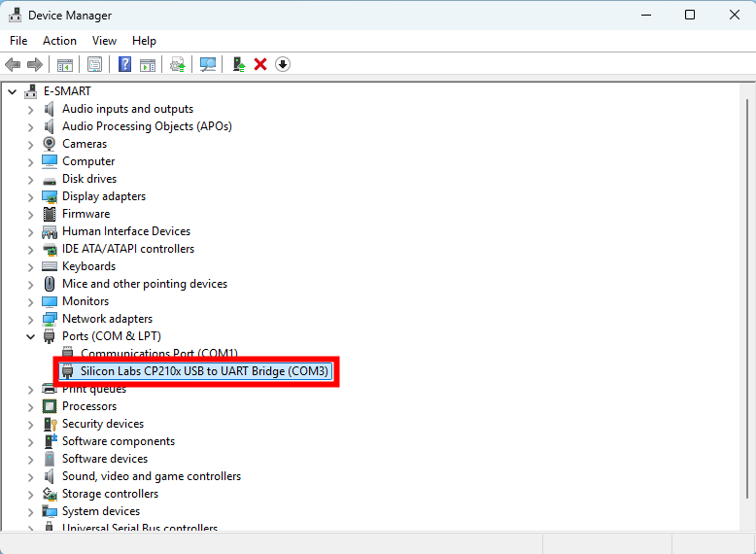Click the Device Manager title bar icon
This screenshot has height=554, width=756.
coord(15,15)
